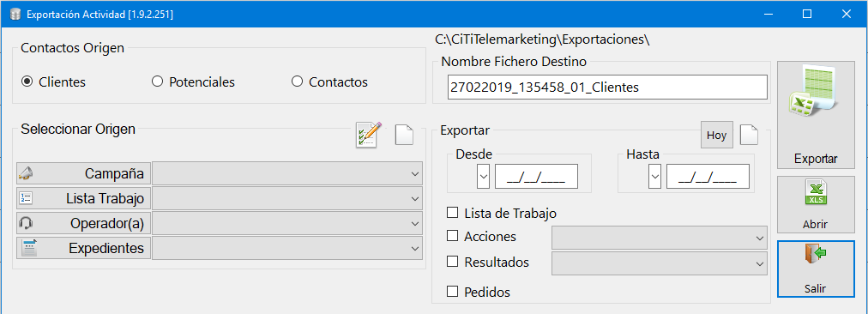Click the Desde date input field
The width and height of the screenshot is (868, 314).
coord(536,177)
